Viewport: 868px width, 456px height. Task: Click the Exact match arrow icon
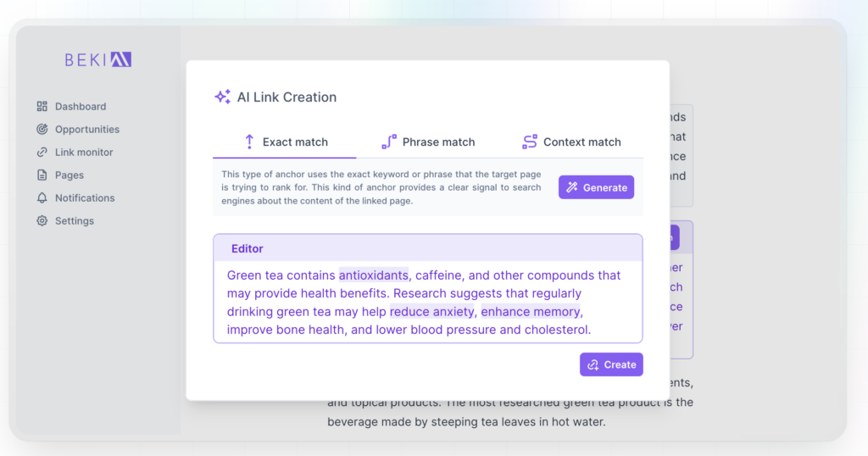tap(250, 142)
